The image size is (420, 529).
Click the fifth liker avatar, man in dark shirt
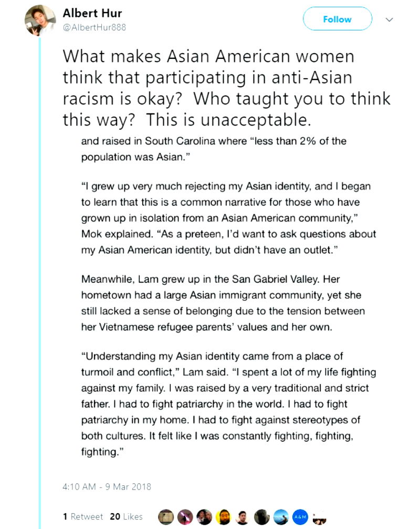point(242,516)
